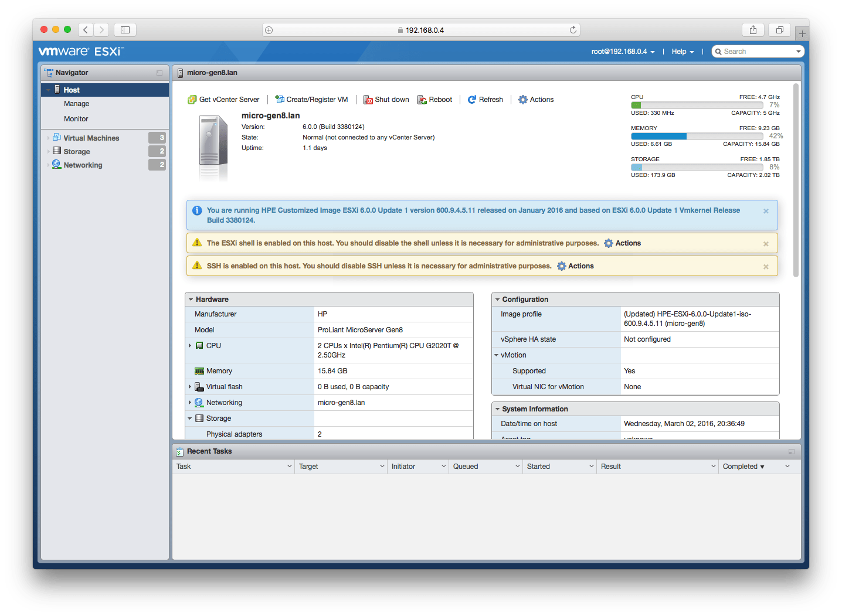This screenshot has width=842, height=616.
Task: Toggle the Safari sidebar icon
Action: 125,30
